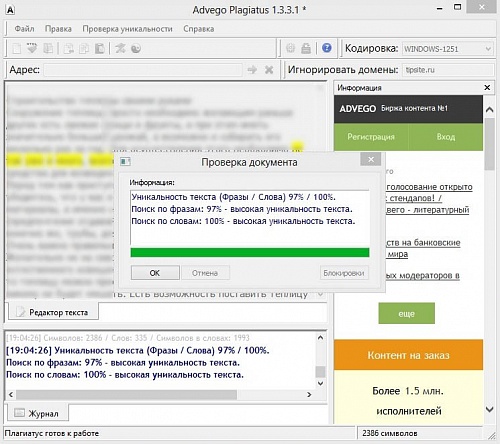Click the Игнорировать домены field
This screenshot has width=500, height=444.
coord(447,70)
